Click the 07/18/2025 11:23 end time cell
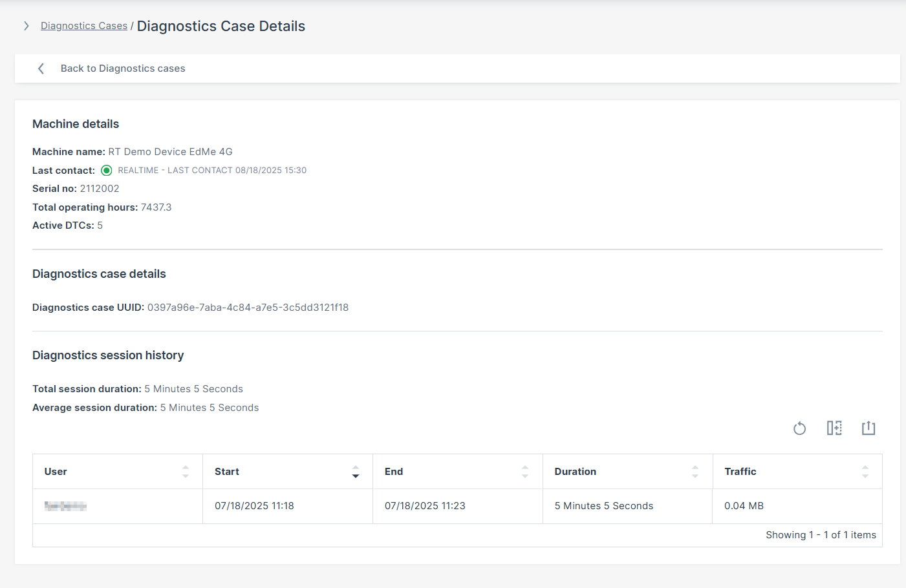Screen dimensions: 906x588 [425, 506]
